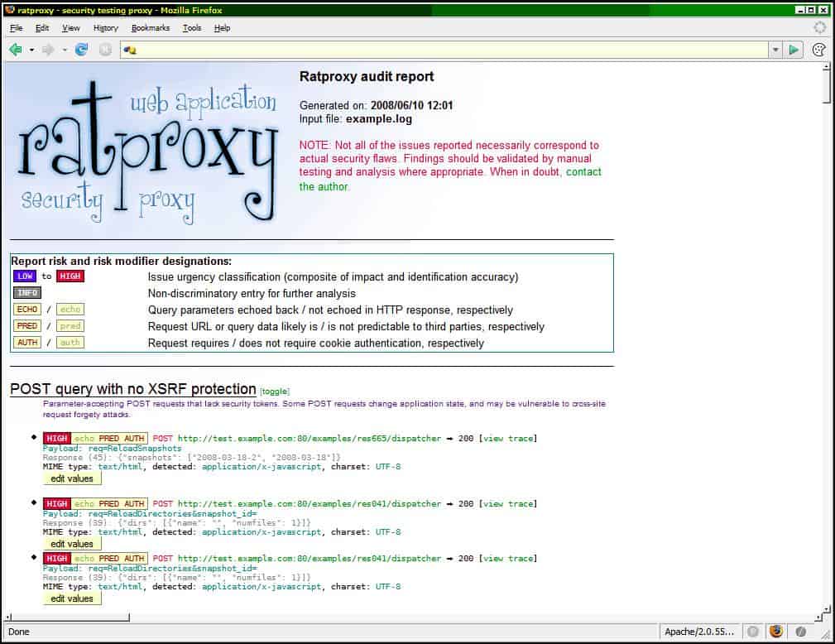Viewport: 835px width, 644px height.
Task: Open the Bookmarks menu
Action: (150, 27)
